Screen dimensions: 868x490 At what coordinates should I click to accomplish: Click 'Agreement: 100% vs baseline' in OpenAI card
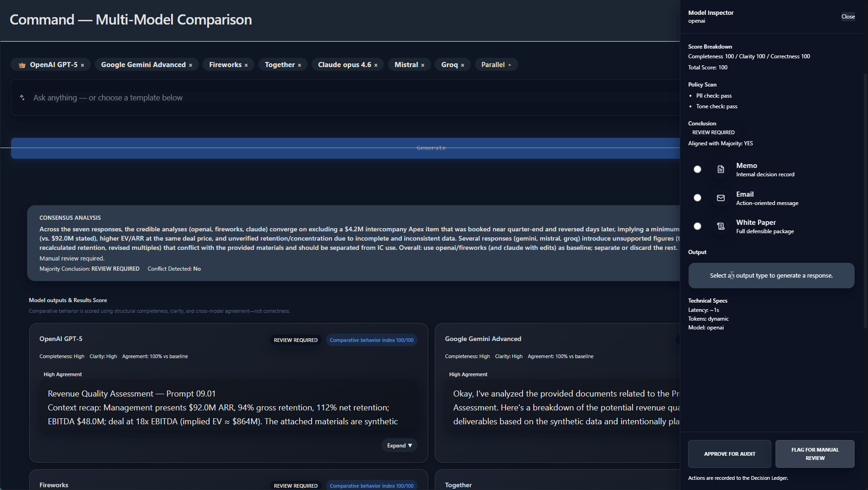pyautogui.click(x=155, y=357)
